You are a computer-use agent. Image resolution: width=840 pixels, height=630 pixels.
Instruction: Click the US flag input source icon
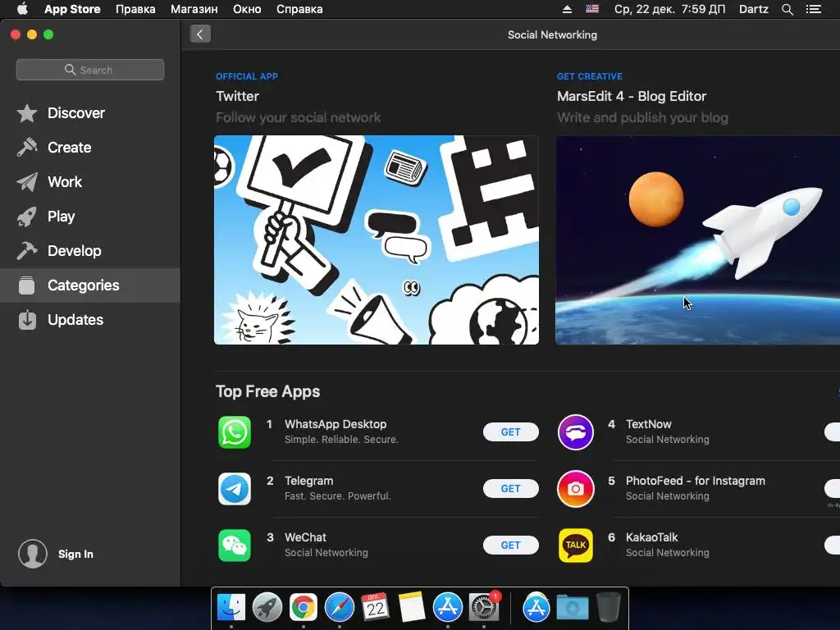click(592, 9)
